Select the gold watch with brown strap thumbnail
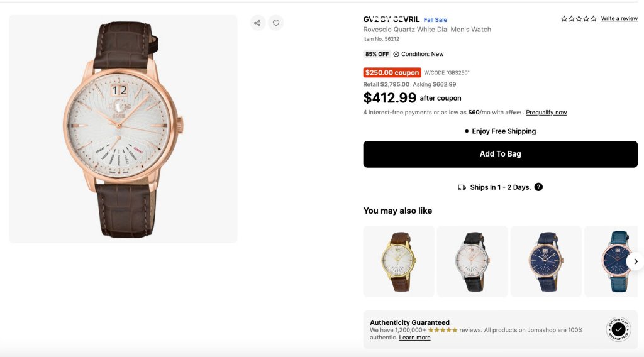This screenshot has height=357, width=644. (x=399, y=261)
